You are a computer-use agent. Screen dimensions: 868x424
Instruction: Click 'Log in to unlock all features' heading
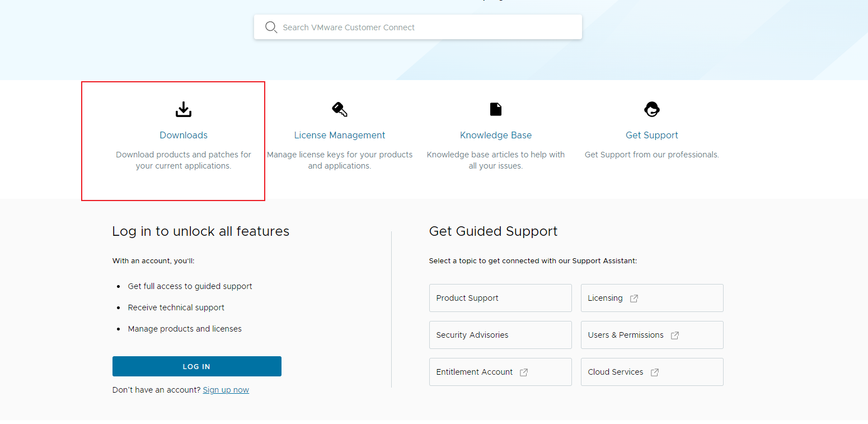click(x=201, y=231)
